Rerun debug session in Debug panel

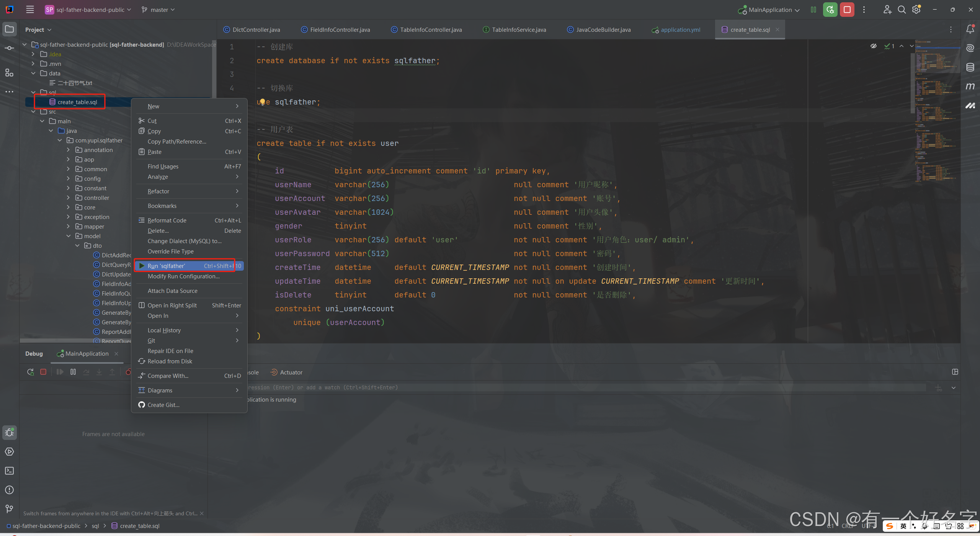pos(30,372)
